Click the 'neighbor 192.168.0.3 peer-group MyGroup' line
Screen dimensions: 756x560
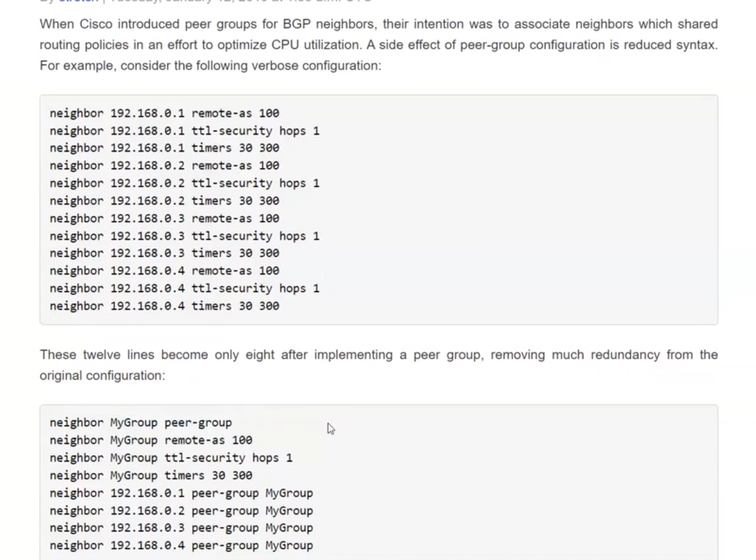(181, 528)
